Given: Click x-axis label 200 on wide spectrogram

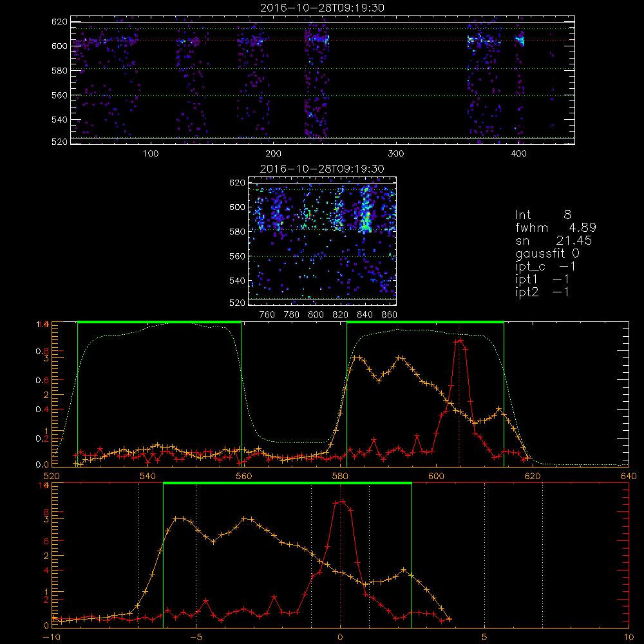Looking at the screenshot, I should (273, 154).
